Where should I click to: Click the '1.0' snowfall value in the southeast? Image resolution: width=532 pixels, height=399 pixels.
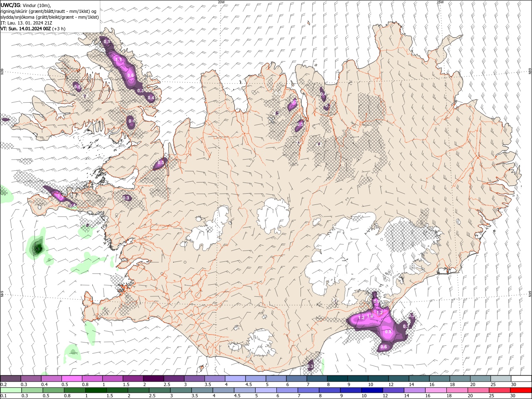(370, 316)
